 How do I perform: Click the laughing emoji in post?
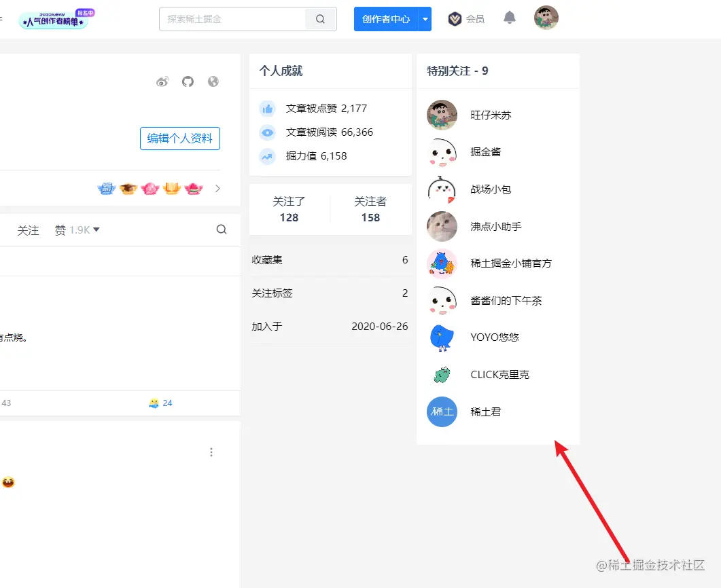[x=8, y=482]
